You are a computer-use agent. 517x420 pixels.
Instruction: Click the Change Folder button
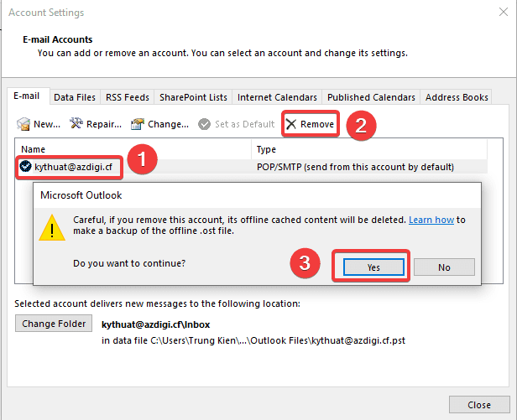click(x=54, y=324)
